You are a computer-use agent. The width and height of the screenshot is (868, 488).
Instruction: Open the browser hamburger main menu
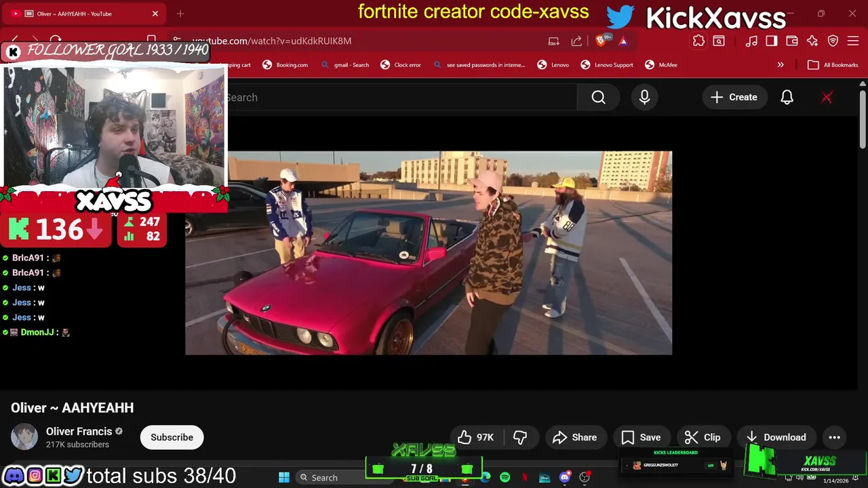(x=853, y=41)
